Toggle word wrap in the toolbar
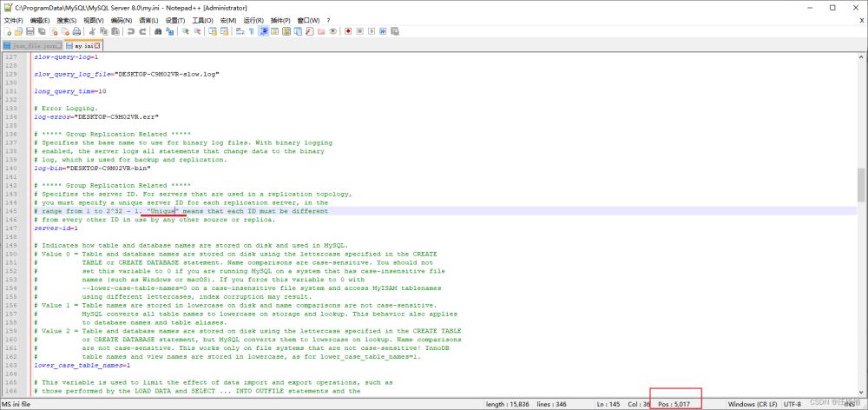Image resolution: width=868 pixels, height=410 pixels. [239, 31]
